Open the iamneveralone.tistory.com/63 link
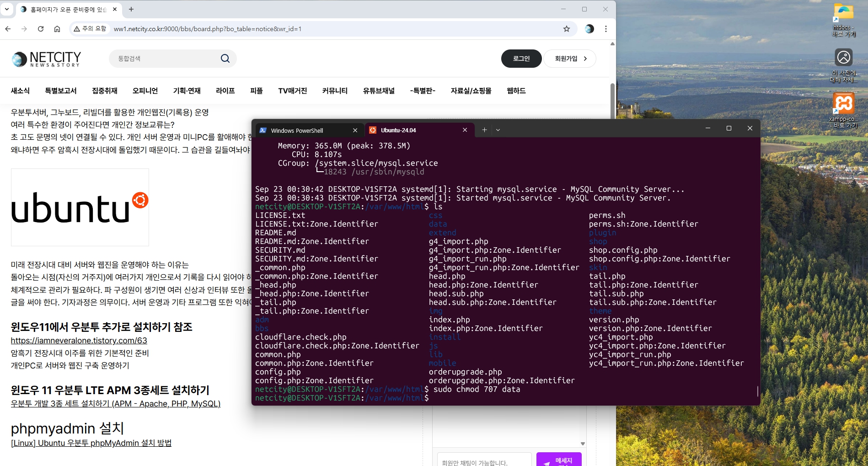The image size is (868, 466). pos(79,341)
